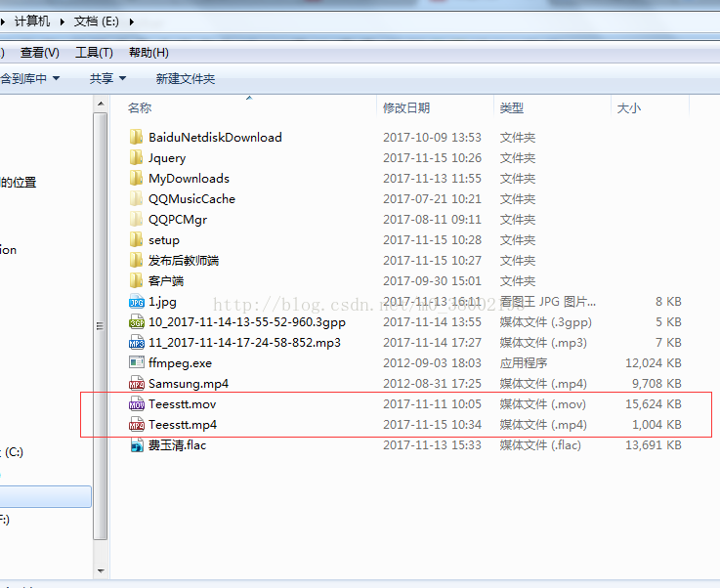Viewport: 720px width, 588px height.
Task: Click the 新建文件夹 button
Action: point(186,78)
